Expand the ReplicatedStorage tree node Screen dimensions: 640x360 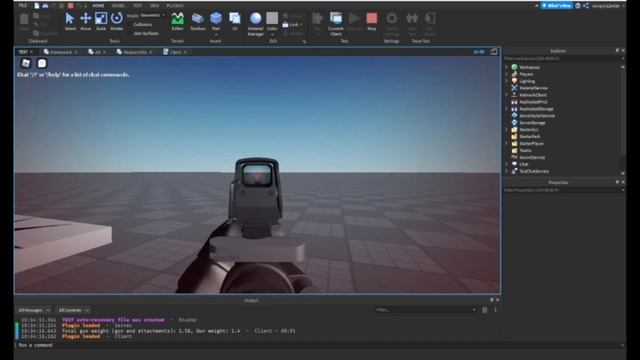coord(507,109)
